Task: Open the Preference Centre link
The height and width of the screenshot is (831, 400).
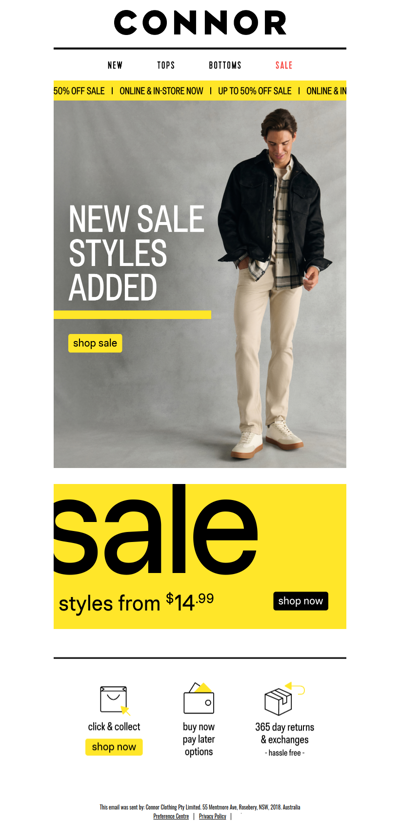Action: coord(171,817)
